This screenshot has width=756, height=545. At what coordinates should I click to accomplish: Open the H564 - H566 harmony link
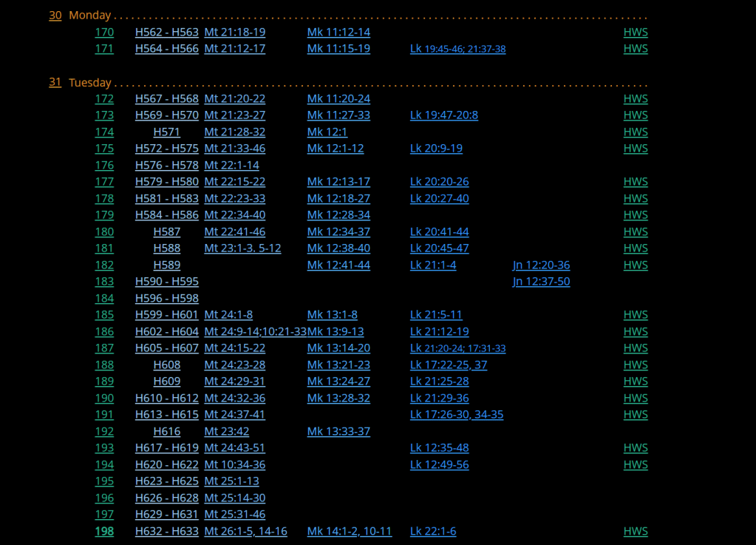pos(166,49)
